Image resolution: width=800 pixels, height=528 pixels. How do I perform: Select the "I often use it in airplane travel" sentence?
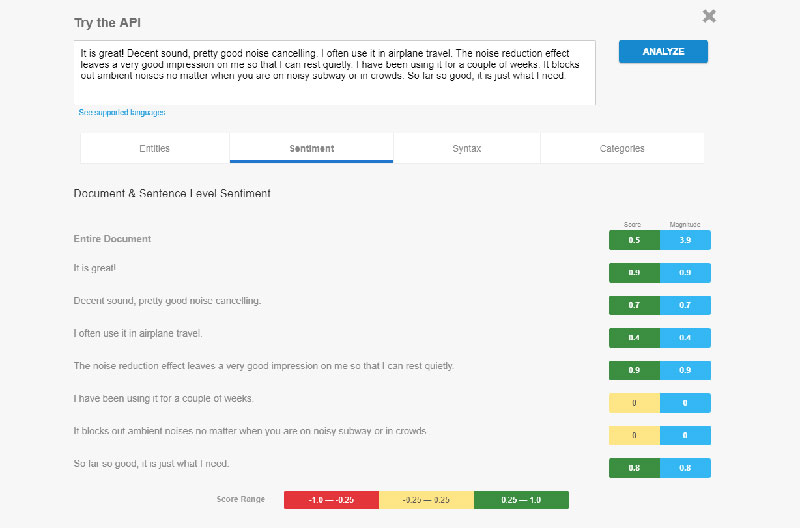(x=138, y=333)
